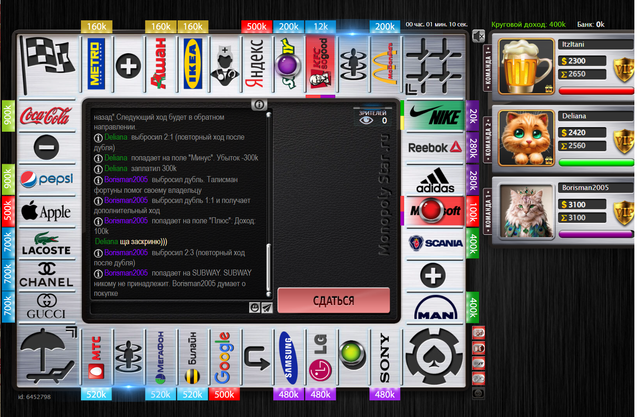Screen dimensions: 640x417
Task: Click Borisman2005 player name in panel
Action: coord(585,188)
